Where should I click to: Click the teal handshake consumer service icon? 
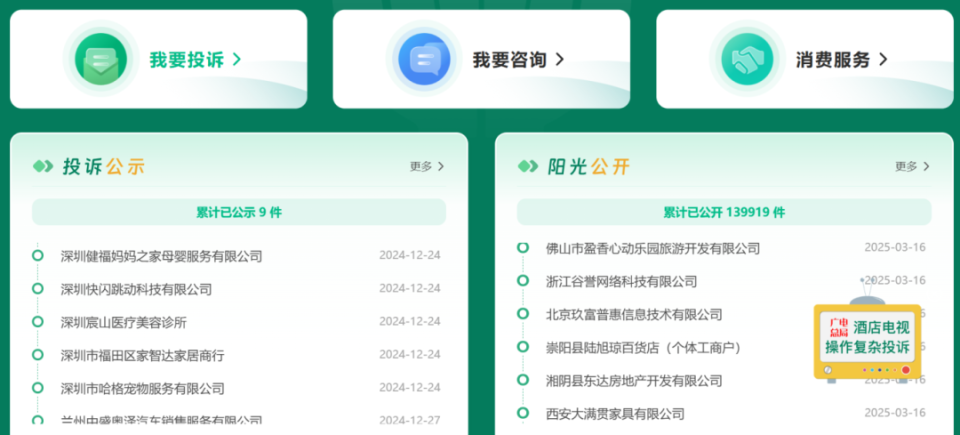(748, 59)
